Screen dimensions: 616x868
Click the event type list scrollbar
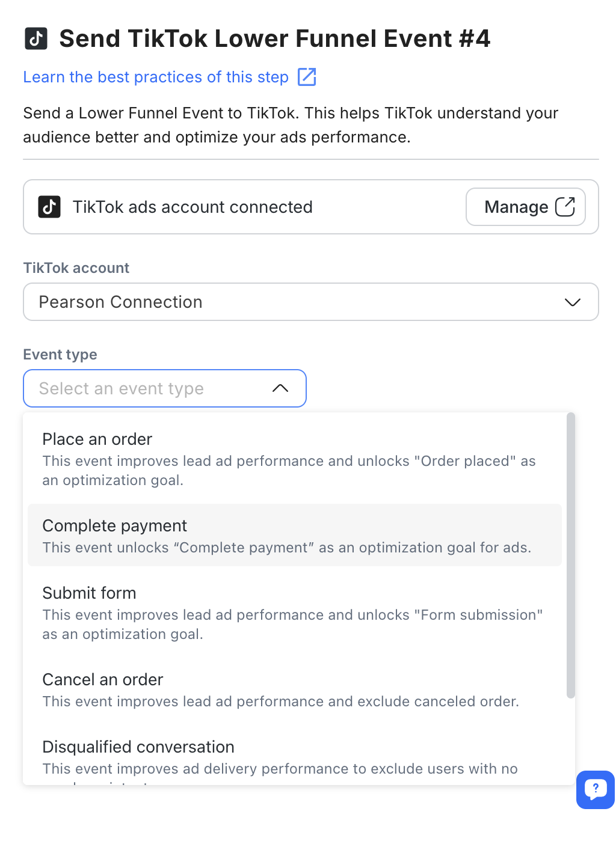point(570,554)
